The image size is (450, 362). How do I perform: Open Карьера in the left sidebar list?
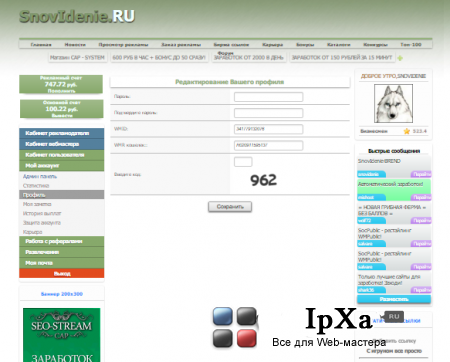pos(32,232)
